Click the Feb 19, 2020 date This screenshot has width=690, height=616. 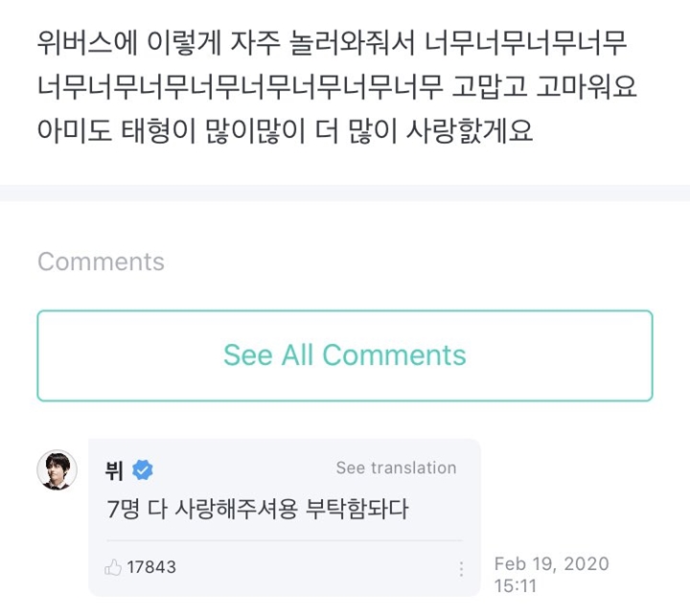[551, 563]
